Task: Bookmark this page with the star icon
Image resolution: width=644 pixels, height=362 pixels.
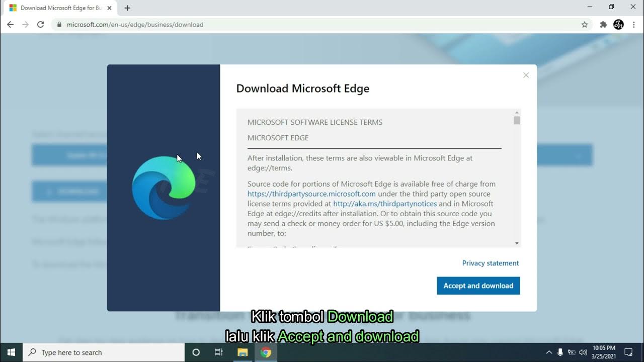Action: [584, 24]
